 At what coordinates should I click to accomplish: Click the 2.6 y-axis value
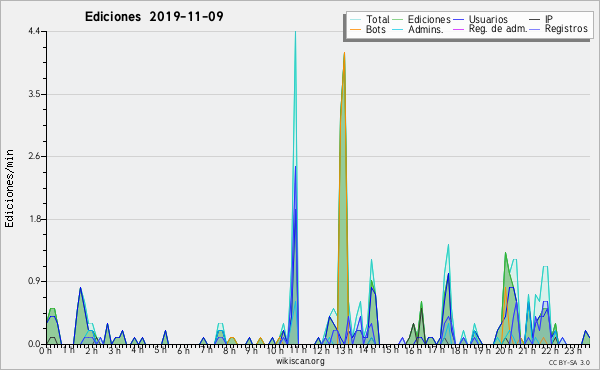pyautogui.click(x=34, y=156)
